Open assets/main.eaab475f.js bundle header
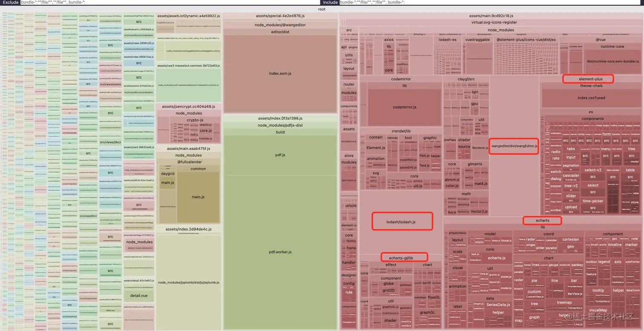Screen dimensions: 644x331 (188, 149)
